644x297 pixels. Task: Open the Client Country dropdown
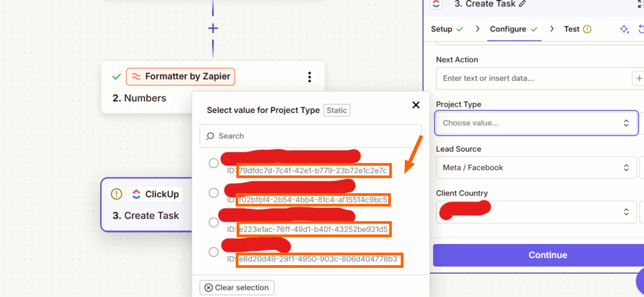536,212
